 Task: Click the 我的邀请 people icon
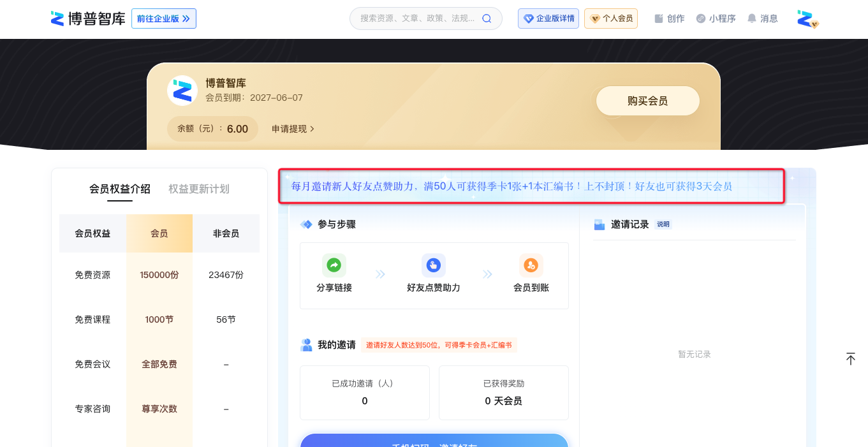[x=306, y=345]
